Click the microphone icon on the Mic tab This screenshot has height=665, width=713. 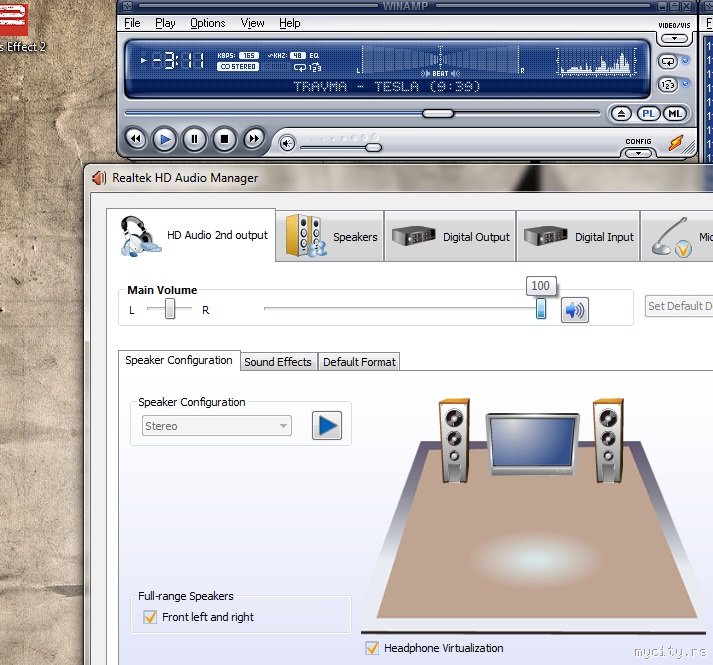(671, 237)
